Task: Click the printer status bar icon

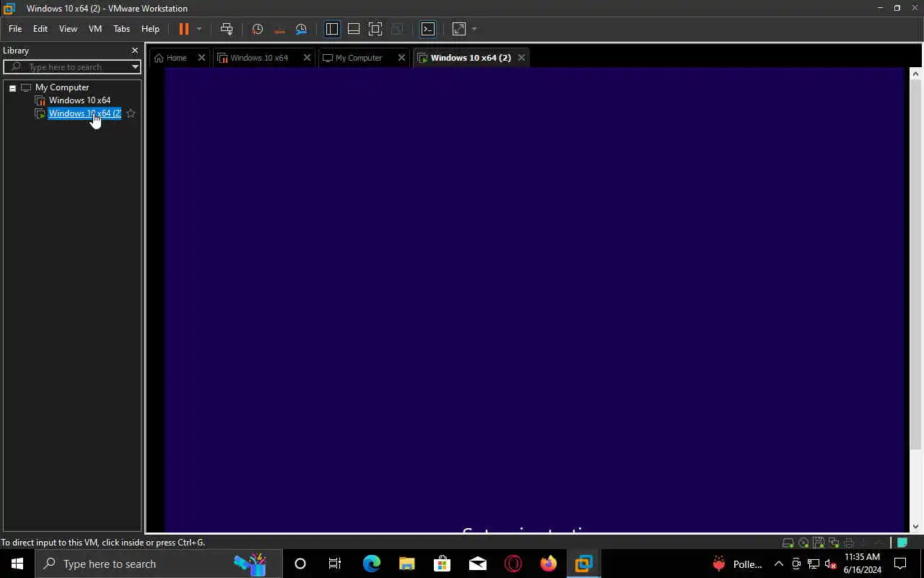Action: [x=849, y=543]
